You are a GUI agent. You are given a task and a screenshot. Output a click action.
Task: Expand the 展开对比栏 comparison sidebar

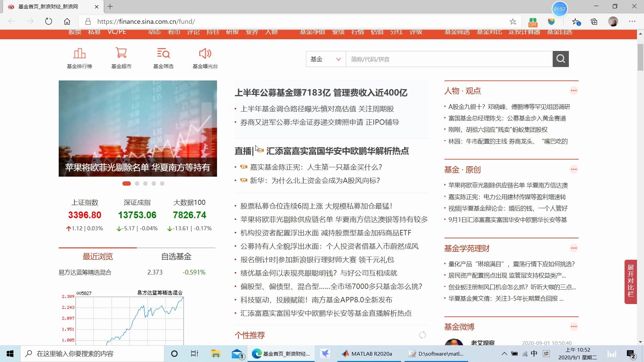click(x=631, y=282)
